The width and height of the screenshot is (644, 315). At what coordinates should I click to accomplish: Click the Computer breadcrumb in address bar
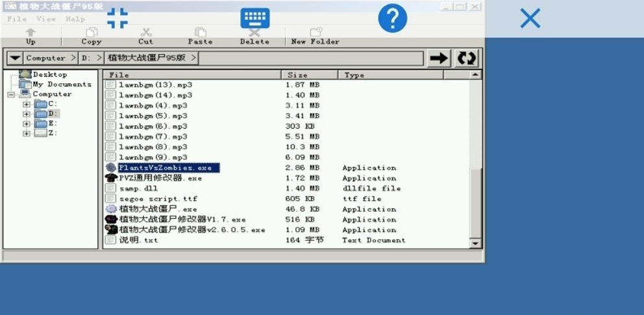pos(45,58)
